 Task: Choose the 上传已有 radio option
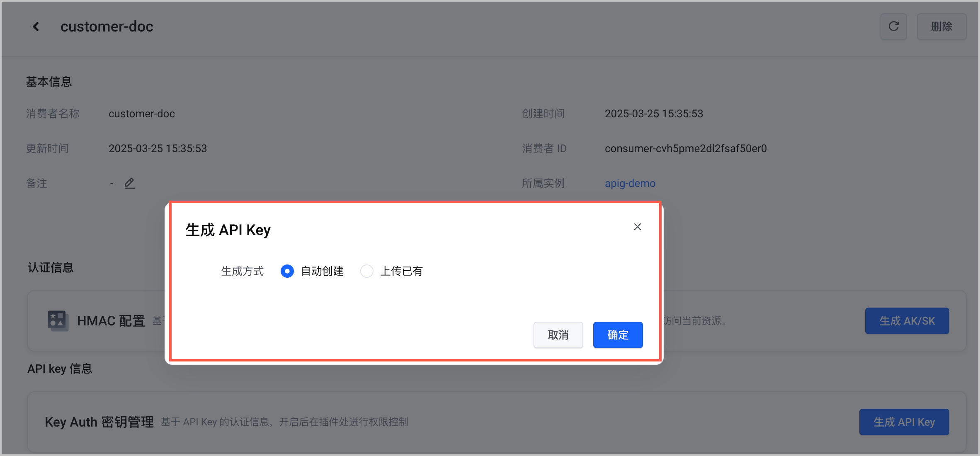(x=366, y=271)
